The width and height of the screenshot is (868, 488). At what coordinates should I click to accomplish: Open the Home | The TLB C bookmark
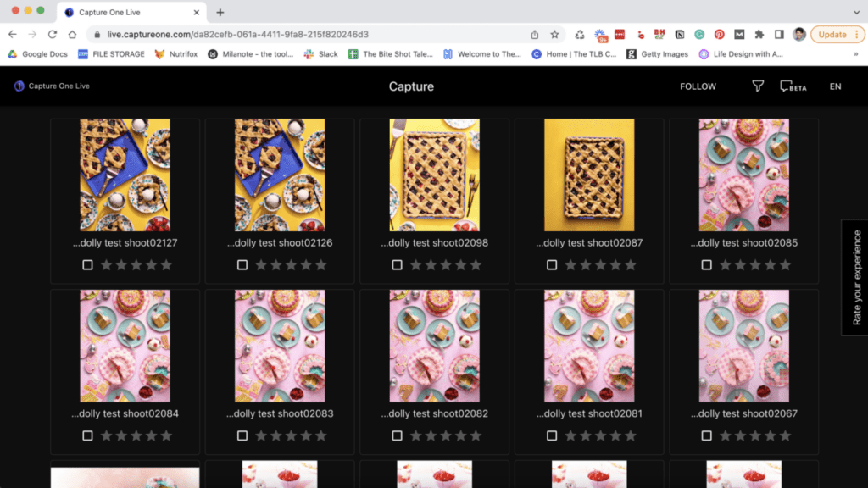(x=574, y=54)
